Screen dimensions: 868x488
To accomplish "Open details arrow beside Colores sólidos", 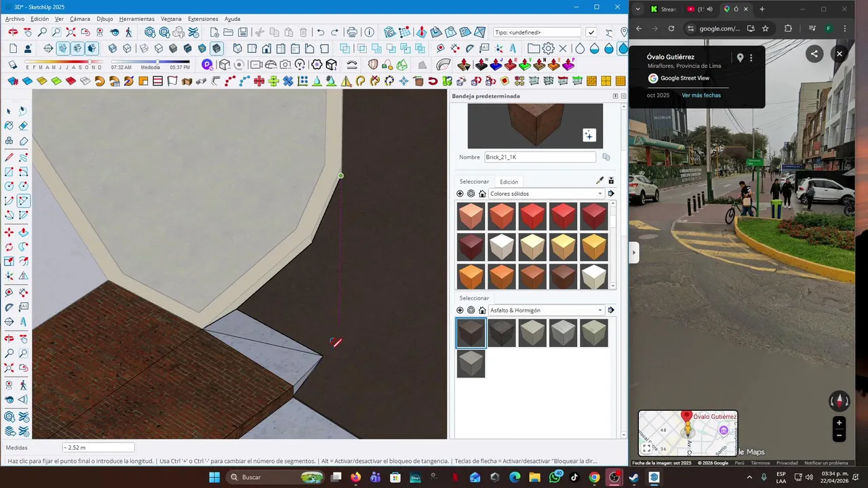I will pyautogui.click(x=611, y=194).
